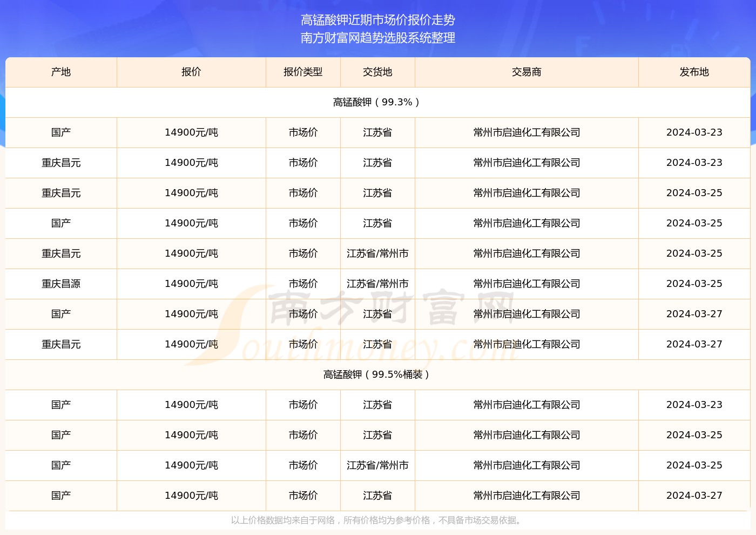The height and width of the screenshot is (535, 756).
Task: Select the "重庆昌源" origin cell
Action: tap(61, 284)
